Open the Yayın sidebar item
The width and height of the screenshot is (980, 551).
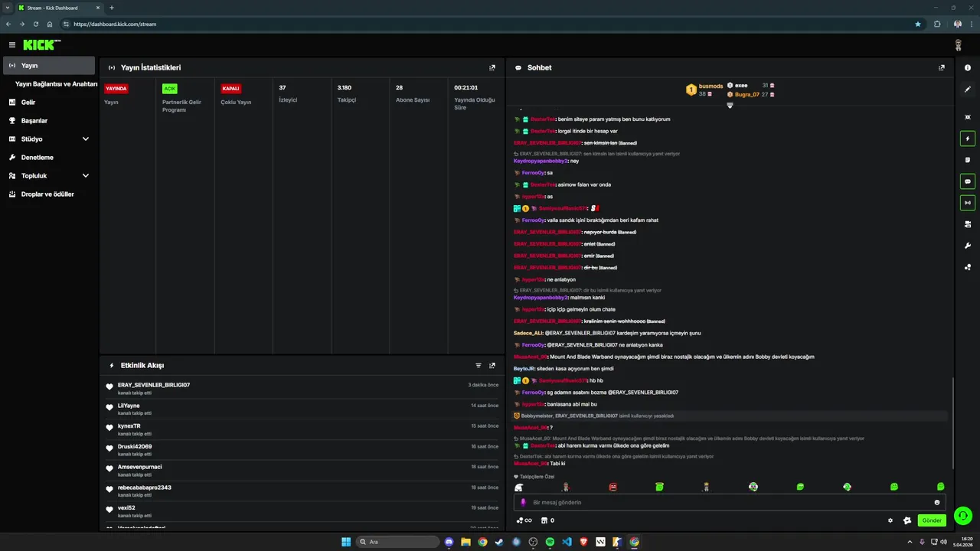(49, 66)
